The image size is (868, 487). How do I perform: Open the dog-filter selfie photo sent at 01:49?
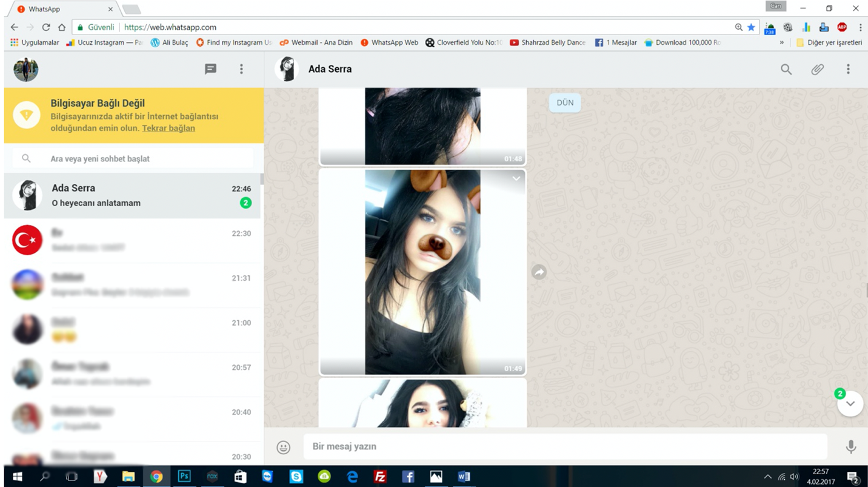[422, 272]
